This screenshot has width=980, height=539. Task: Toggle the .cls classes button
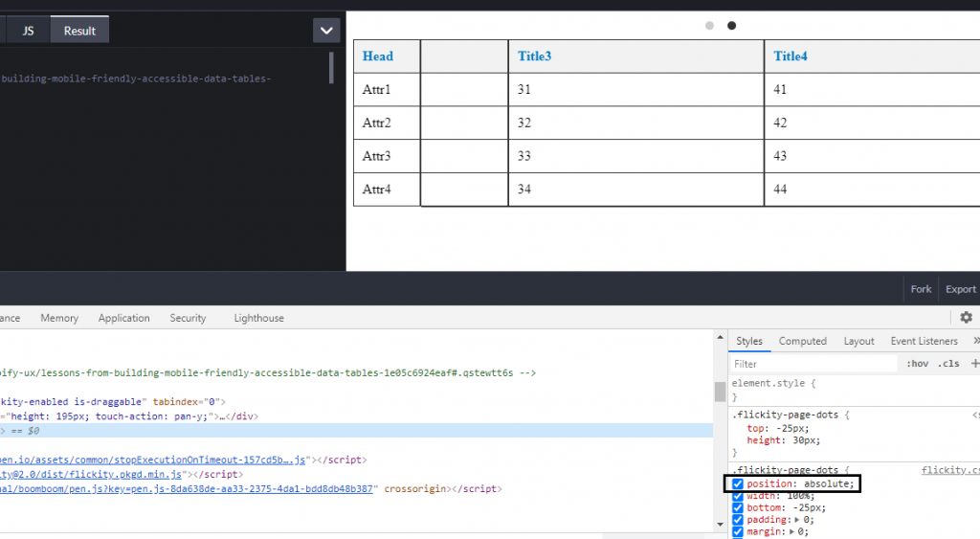[x=948, y=363]
